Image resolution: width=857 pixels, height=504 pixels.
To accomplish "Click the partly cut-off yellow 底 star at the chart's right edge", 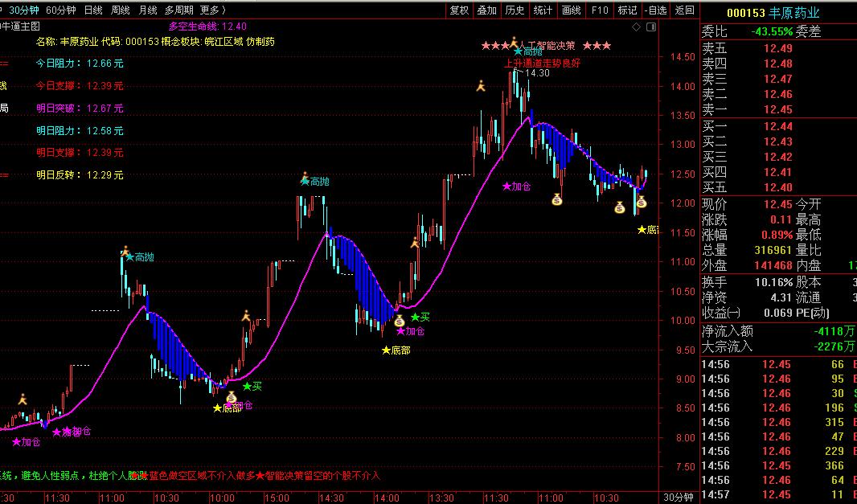I will click(648, 230).
